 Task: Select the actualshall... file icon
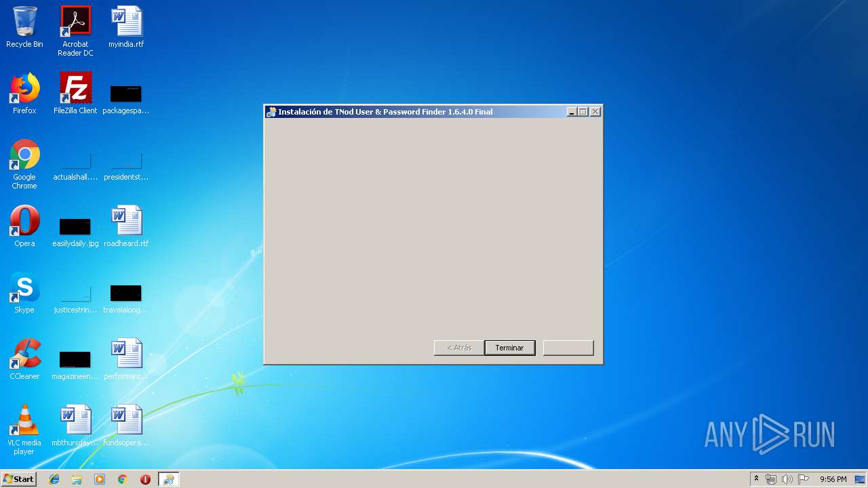coord(75,166)
